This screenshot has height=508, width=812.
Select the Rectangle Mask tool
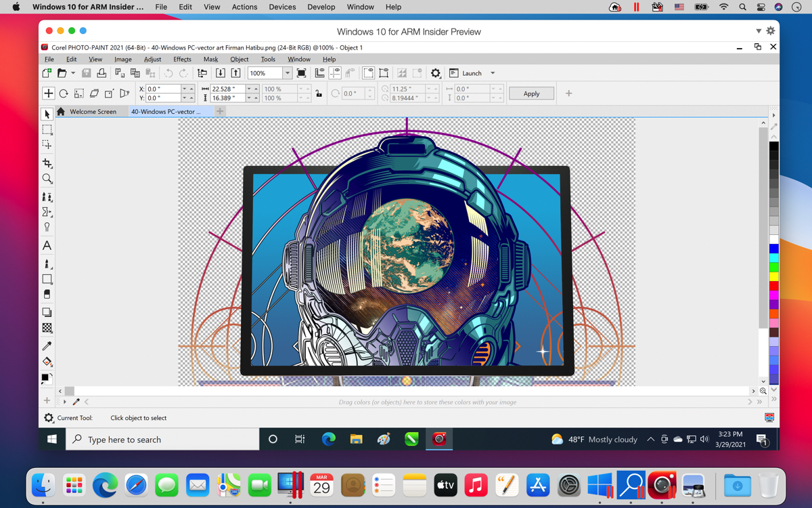[47, 129]
